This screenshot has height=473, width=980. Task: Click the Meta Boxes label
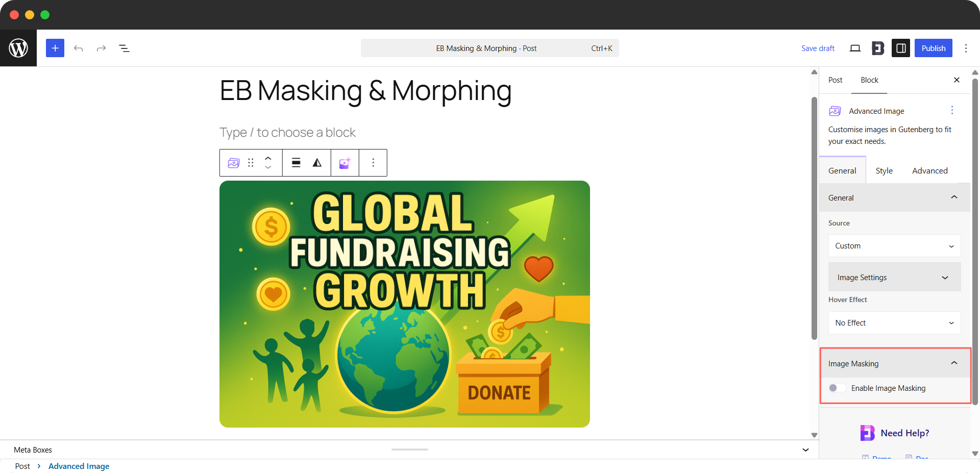[33, 450]
